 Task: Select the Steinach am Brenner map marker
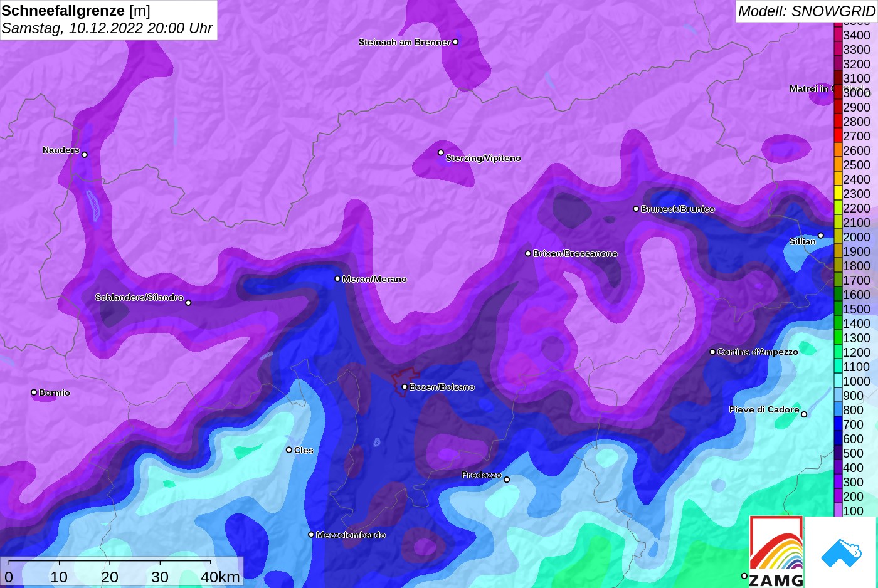coord(455,42)
